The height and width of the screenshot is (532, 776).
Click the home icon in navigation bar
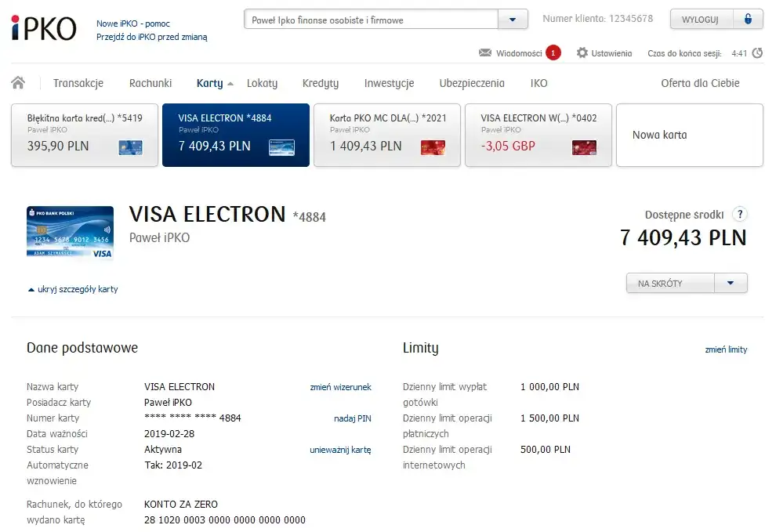tap(18, 83)
